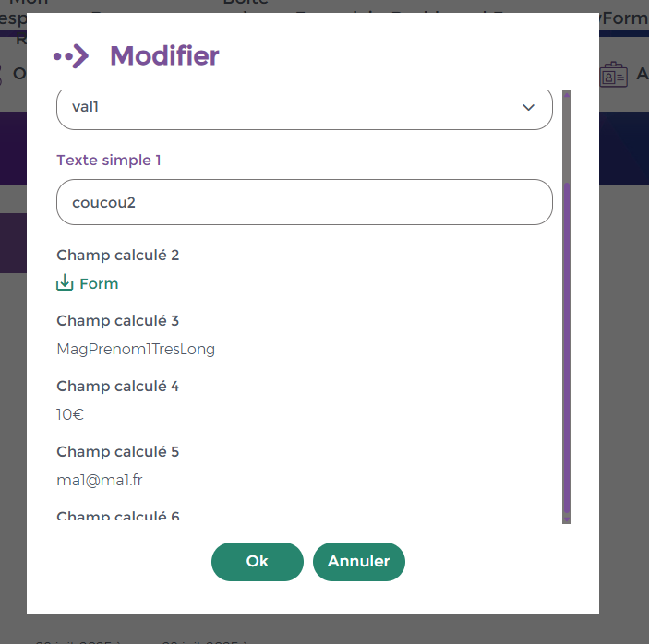Click the download icon beside Form

tap(65, 283)
